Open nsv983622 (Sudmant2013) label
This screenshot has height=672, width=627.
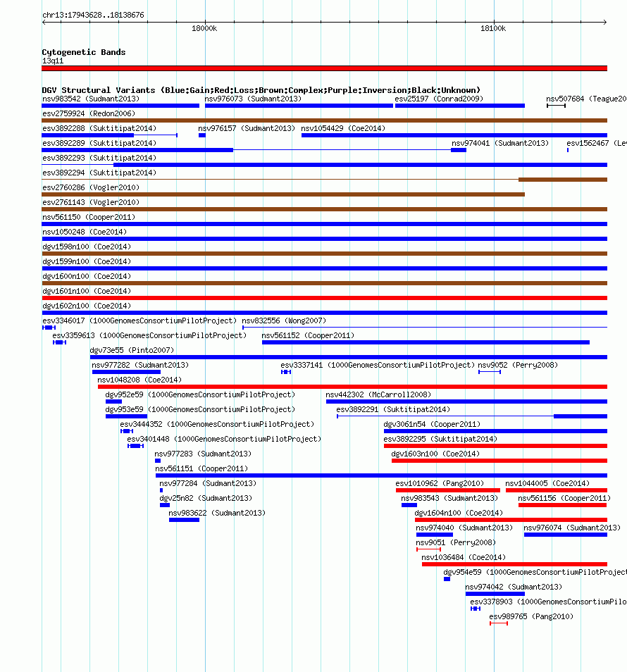point(217,513)
